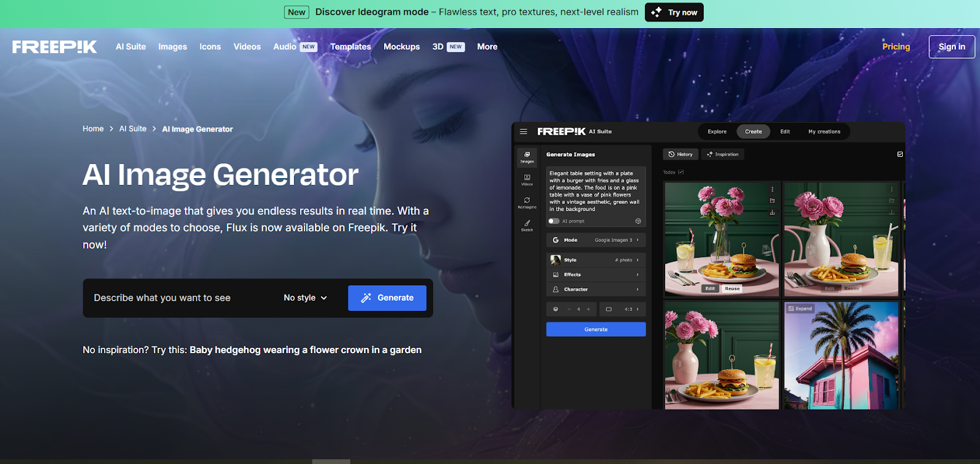Open the Icons menu in navigation
Screen dimensions: 980x464
click(210, 47)
